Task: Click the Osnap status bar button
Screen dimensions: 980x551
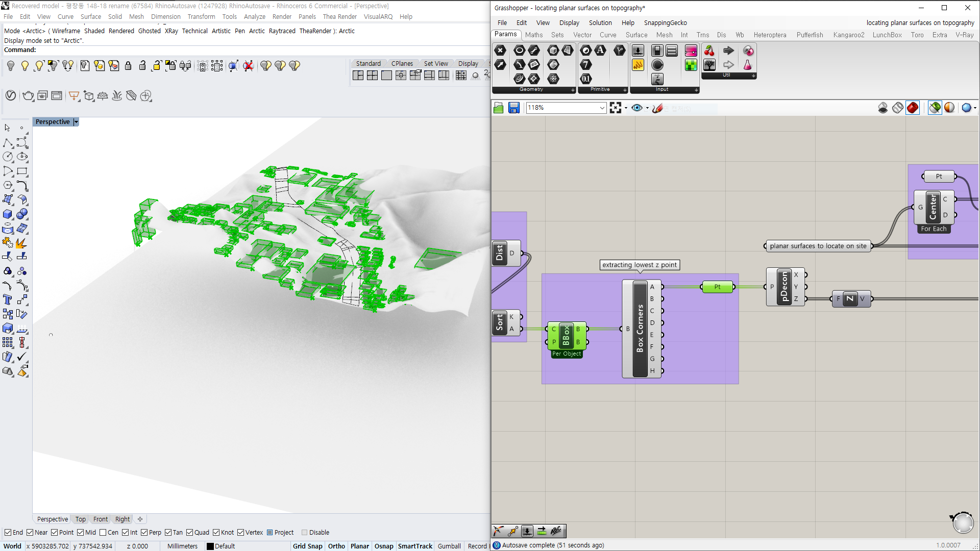Action: (384, 546)
